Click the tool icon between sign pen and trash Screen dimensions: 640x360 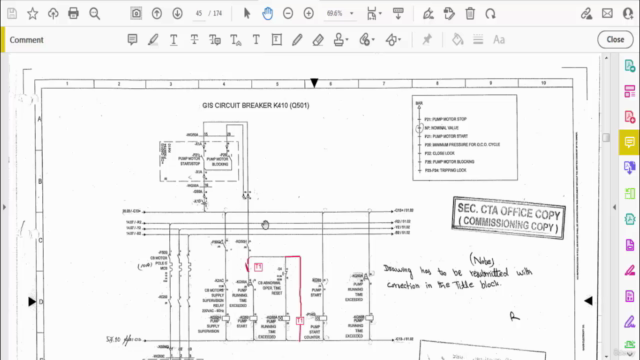click(449, 14)
